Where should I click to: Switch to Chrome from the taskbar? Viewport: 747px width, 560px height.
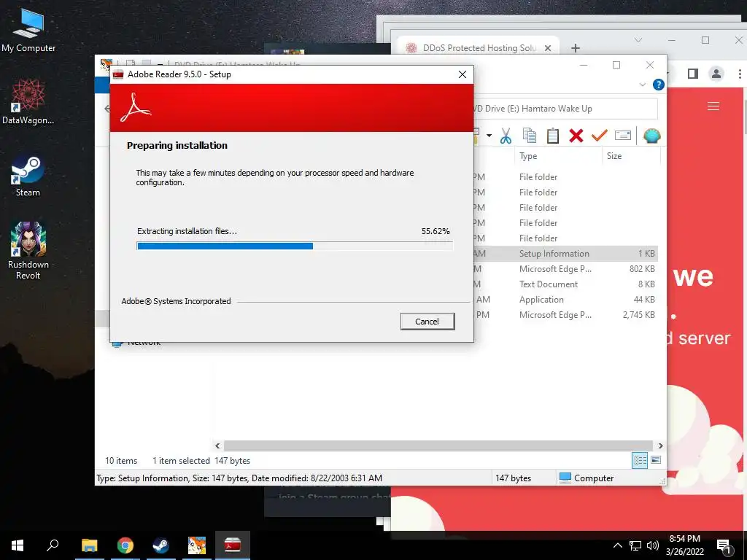pos(125,545)
